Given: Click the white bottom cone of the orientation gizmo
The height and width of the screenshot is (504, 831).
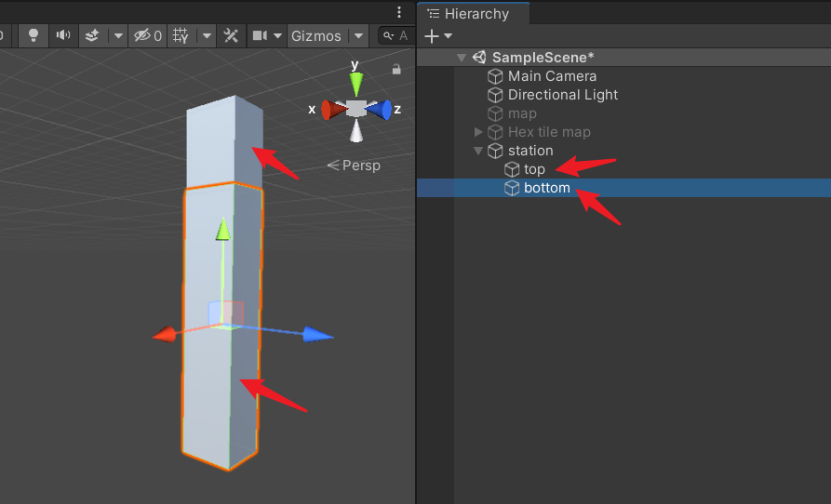Looking at the screenshot, I should tap(356, 131).
